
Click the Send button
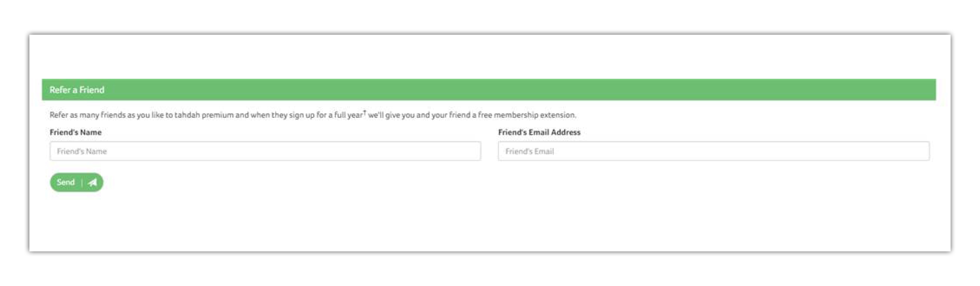[x=76, y=182]
